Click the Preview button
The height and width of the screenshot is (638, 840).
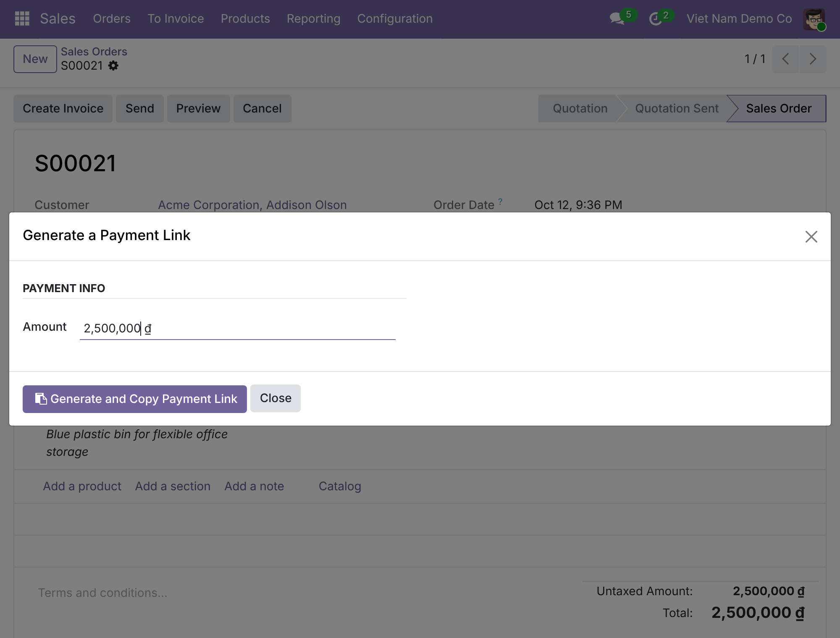point(198,108)
